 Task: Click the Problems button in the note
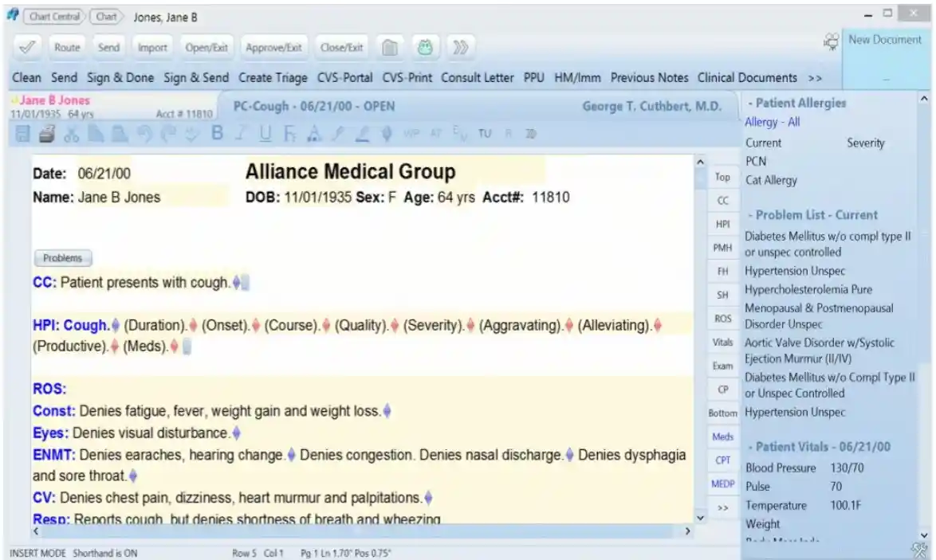point(62,257)
